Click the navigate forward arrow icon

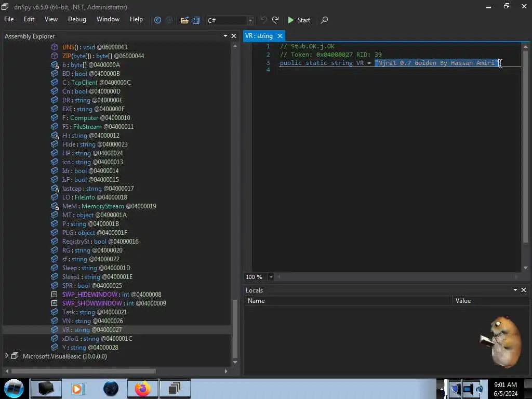click(169, 20)
